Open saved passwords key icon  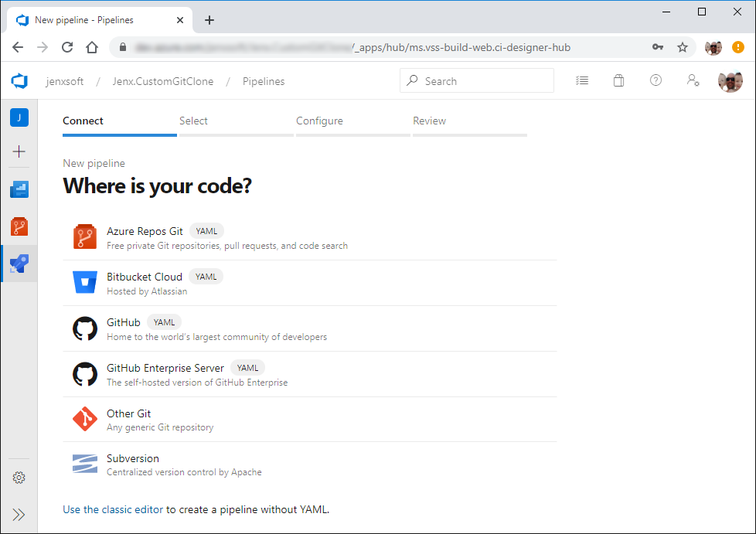click(658, 47)
